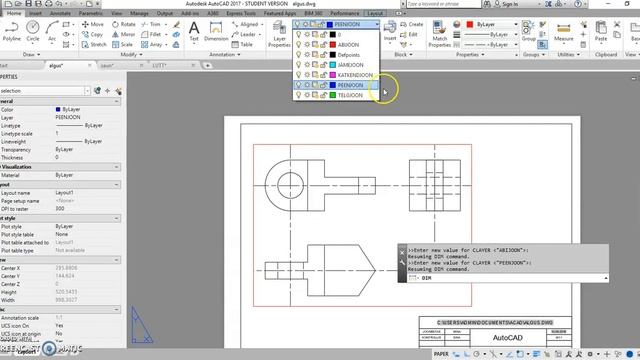Click the Fillet tool
The image size is (640, 360).
pyautogui.click(x=151, y=35)
